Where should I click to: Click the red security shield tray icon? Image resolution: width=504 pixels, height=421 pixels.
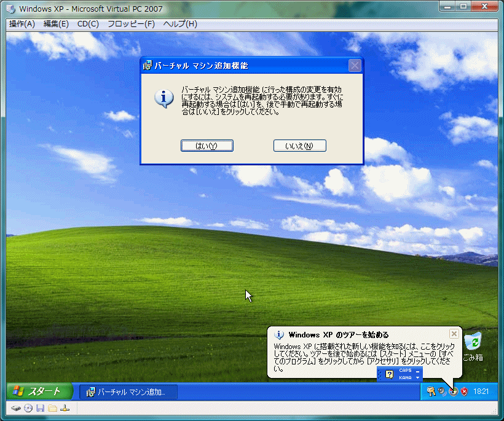[x=464, y=391]
